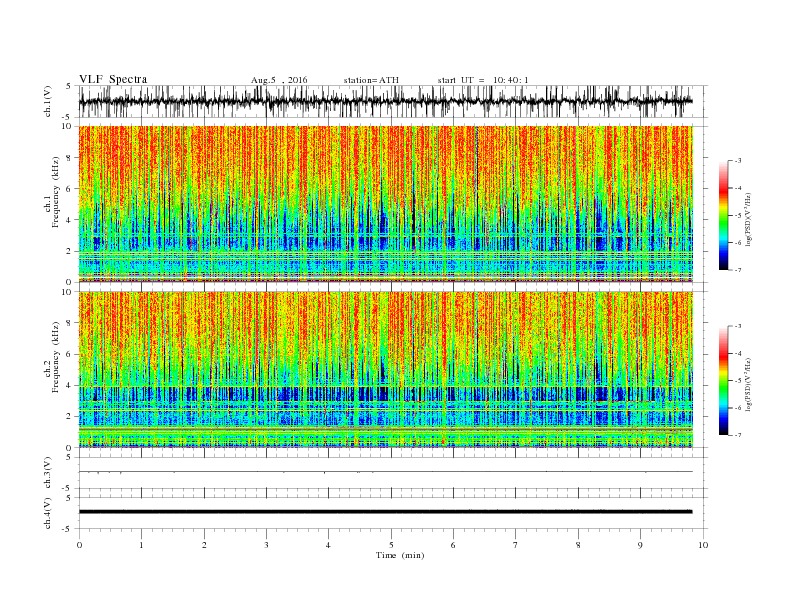
Task: Click the ch.2 "Frequency (kHz)" axis label
Action: [x=56, y=356]
